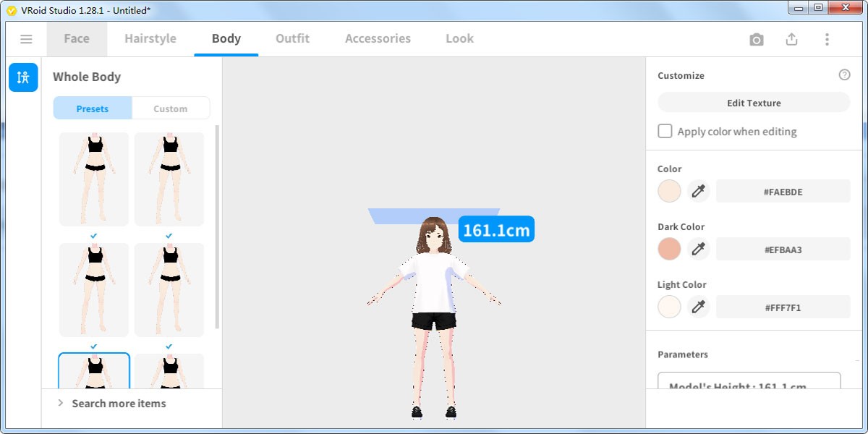Screen dimensions: 868x434
Task: Take a screenshot with the camera icon
Action: click(x=756, y=40)
